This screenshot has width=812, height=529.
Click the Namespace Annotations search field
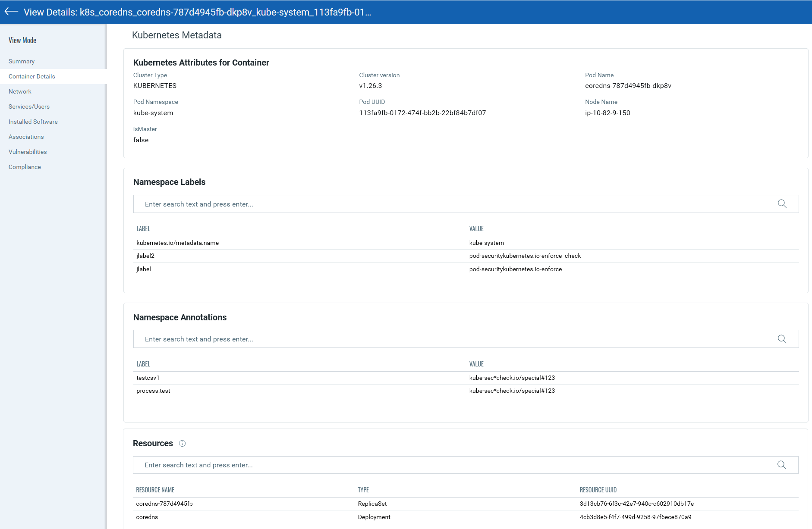click(x=345, y=339)
